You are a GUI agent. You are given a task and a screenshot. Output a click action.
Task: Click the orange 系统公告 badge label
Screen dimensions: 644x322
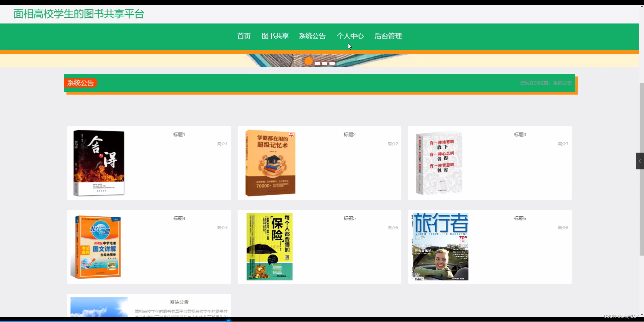coord(80,83)
